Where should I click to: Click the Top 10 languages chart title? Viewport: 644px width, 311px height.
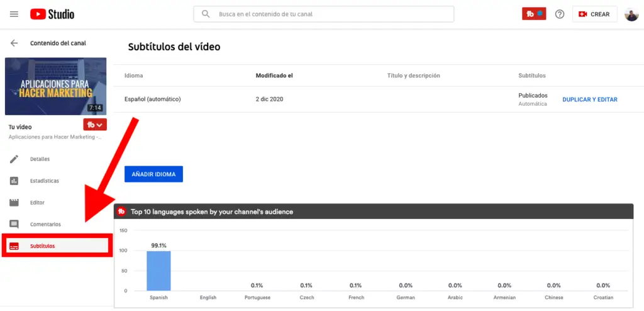tap(212, 212)
